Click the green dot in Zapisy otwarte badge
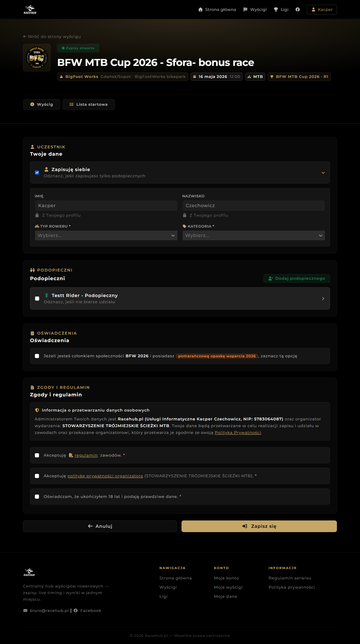The image size is (360, 644). click(x=63, y=48)
